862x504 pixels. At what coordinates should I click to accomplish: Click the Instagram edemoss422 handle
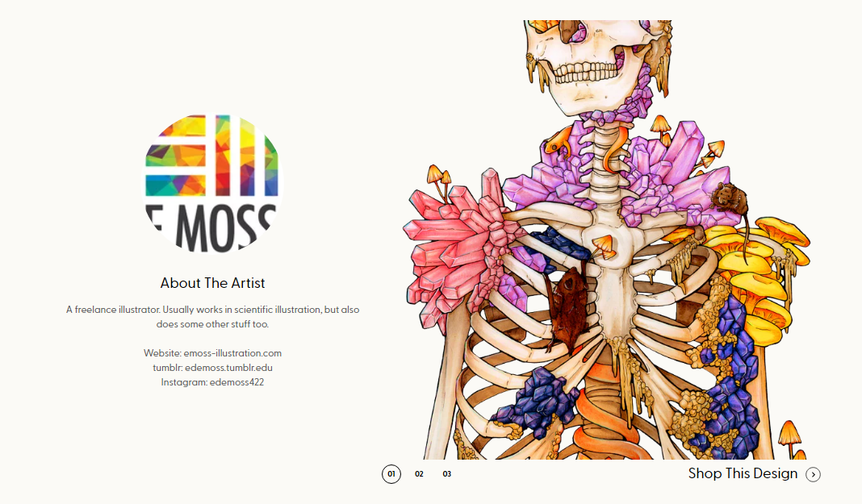tap(236, 382)
